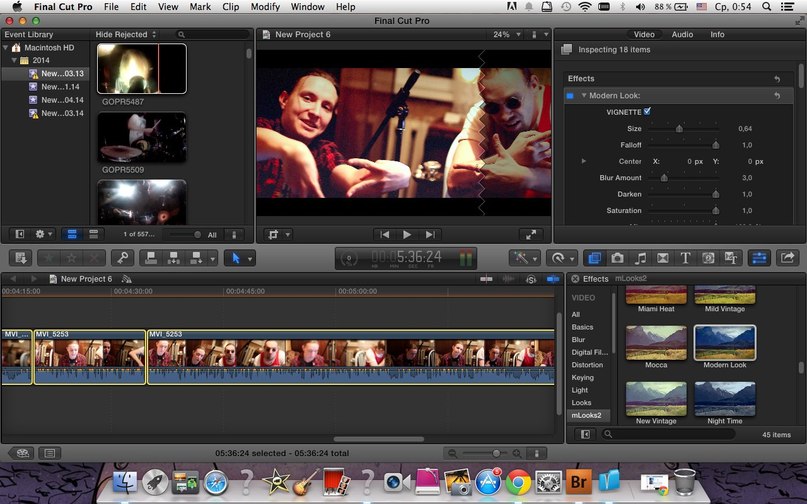The width and height of the screenshot is (807, 504).
Task: Toggle timeline solo S icon
Action: 531,279
